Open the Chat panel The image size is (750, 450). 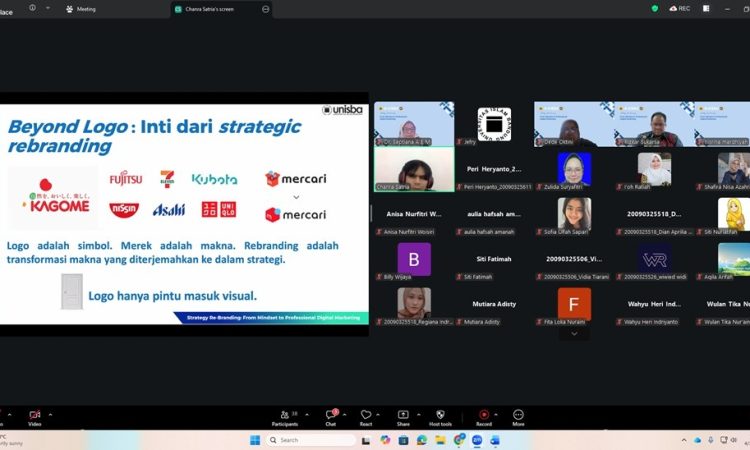330,415
